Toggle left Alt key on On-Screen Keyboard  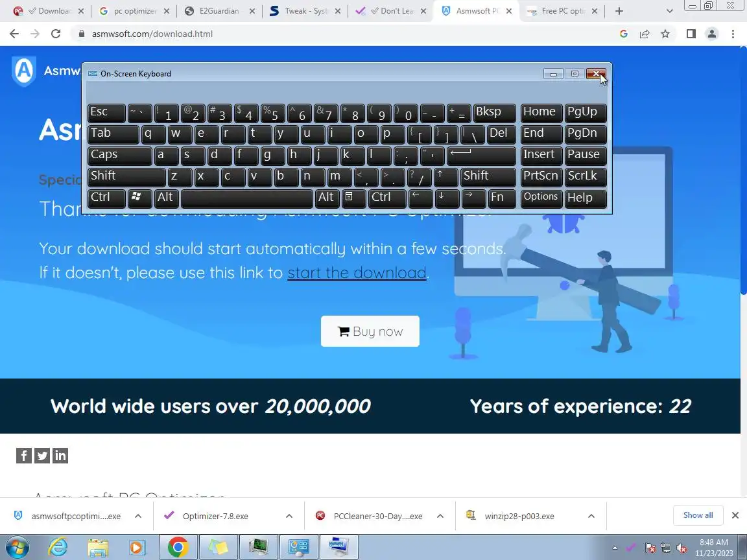[x=167, y=198]
